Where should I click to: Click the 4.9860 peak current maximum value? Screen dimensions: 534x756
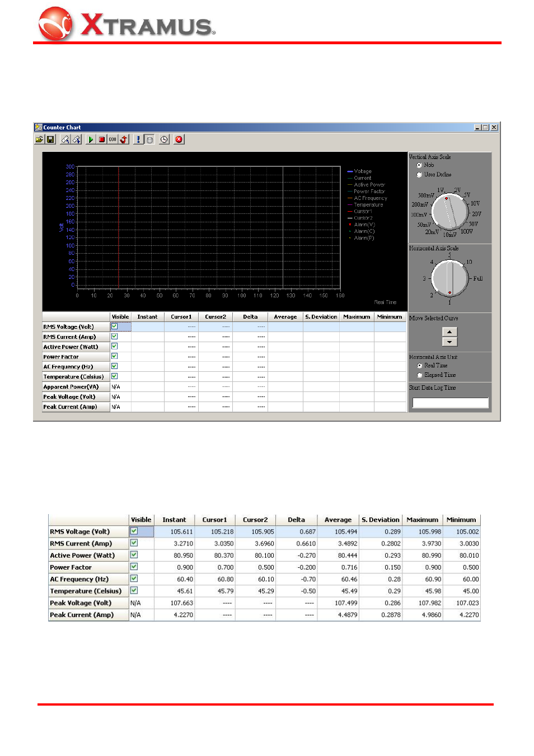coord(432,615)
